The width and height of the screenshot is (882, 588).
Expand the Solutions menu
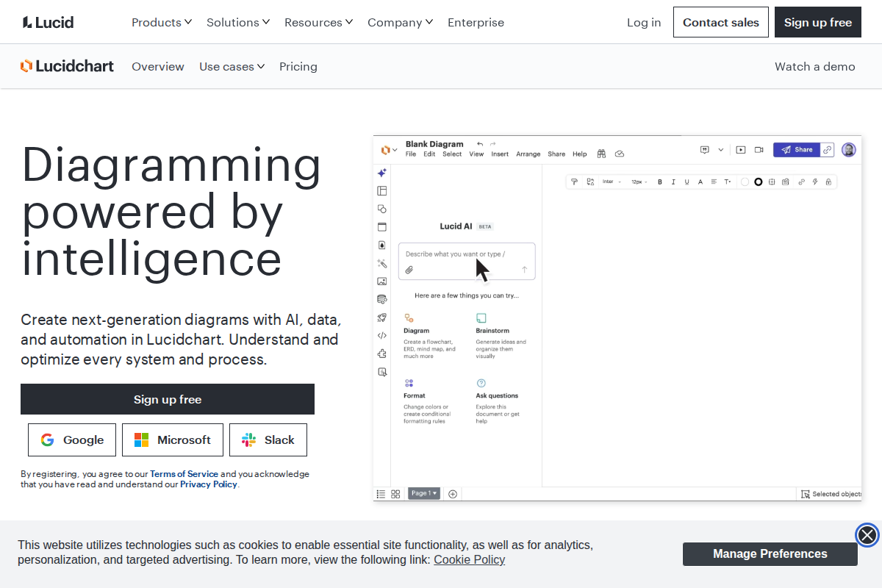[238, 22]
